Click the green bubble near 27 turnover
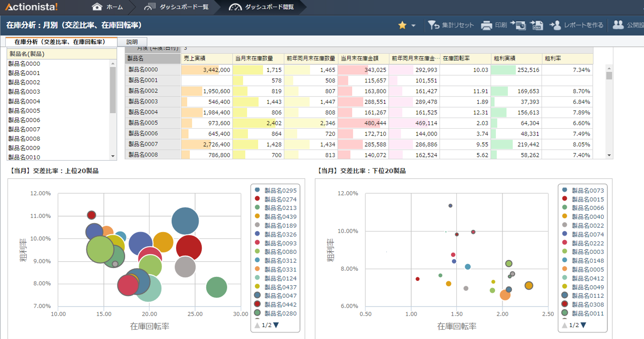644x339 pixels. coord(217,287)
